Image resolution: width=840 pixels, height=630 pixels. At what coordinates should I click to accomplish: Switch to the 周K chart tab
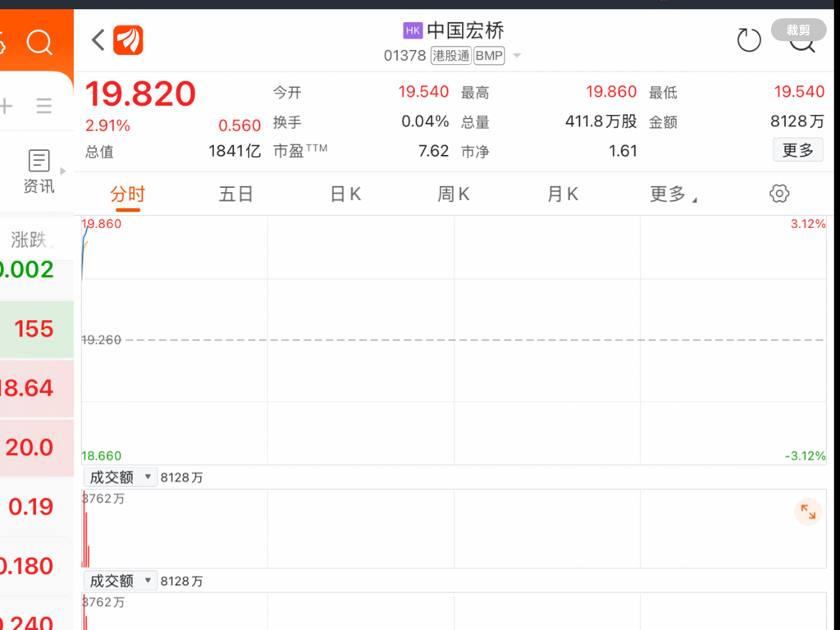[454, 194]
